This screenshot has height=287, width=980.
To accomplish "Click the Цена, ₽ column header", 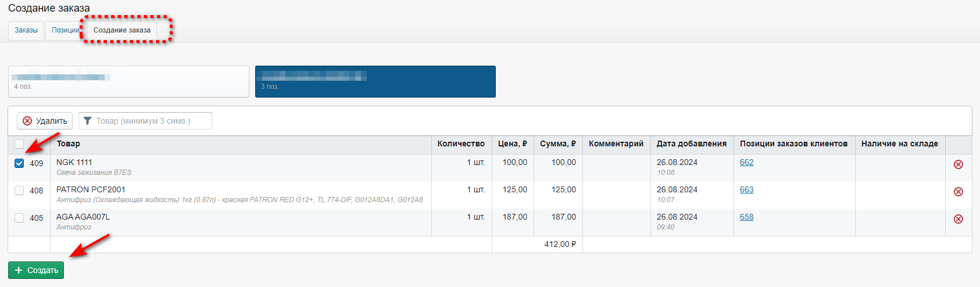I will [512, 143].
